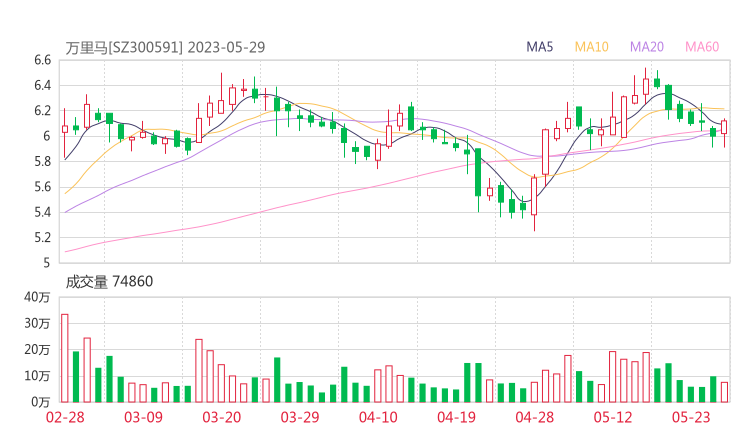Image resolution: width=740 pixels, height=440 pixels.
Task: Click the pink MA60 legend entry
Action: [702, 47]
